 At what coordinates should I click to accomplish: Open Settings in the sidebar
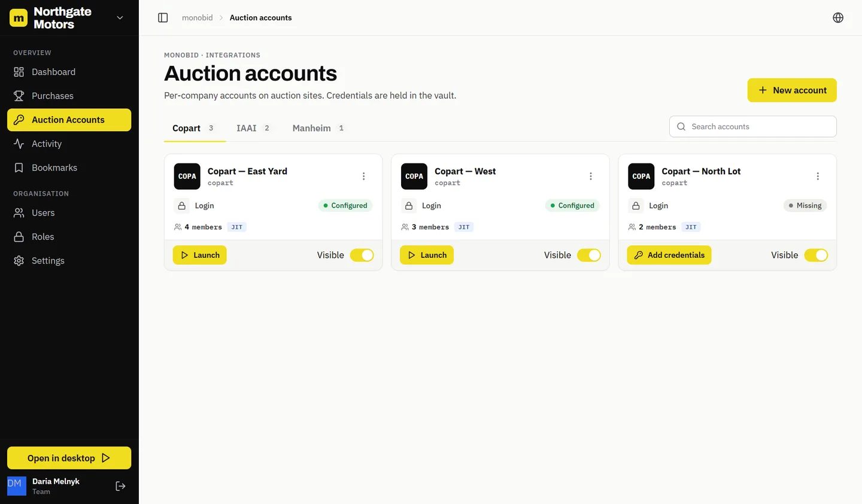click(x=69, y=260)
